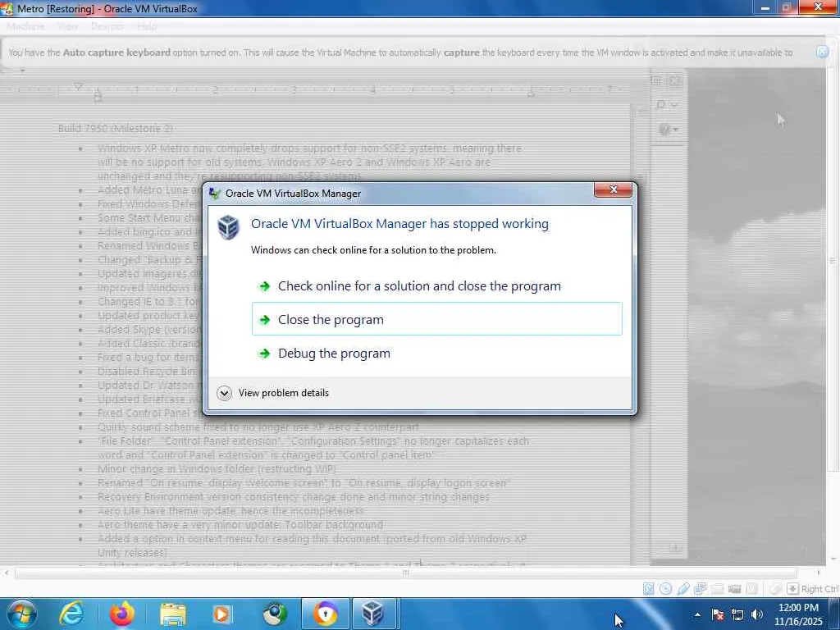Minimize the Metro VirtualBox window
Image resolution: width=840 pixels, height=630 pixels.
pos(765,7)
